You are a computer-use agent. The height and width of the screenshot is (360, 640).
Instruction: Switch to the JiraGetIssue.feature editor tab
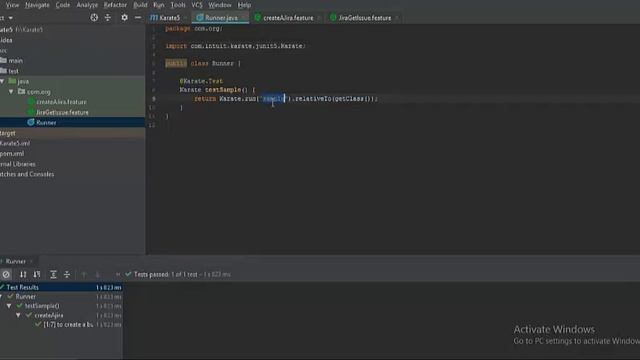pyautogui.click(x=364, y=18)
